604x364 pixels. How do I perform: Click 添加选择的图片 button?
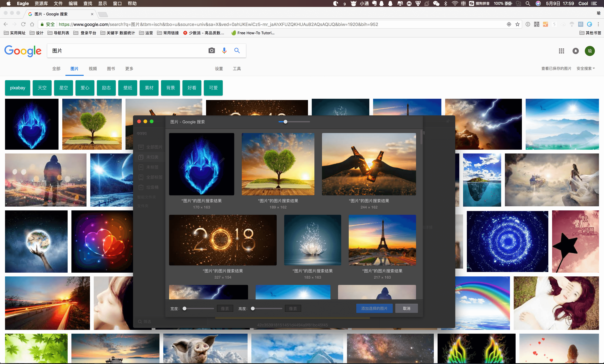coord(374,308)
